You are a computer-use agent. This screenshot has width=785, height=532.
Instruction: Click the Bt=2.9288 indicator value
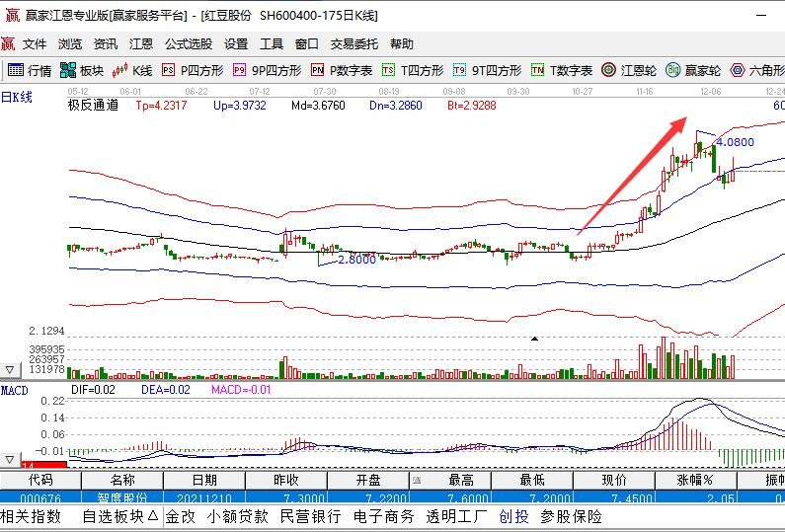click(x=472, y=105)
